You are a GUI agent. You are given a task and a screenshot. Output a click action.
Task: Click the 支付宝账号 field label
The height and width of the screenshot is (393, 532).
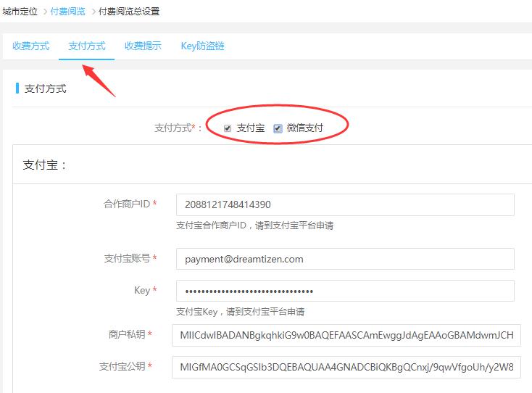126,259
